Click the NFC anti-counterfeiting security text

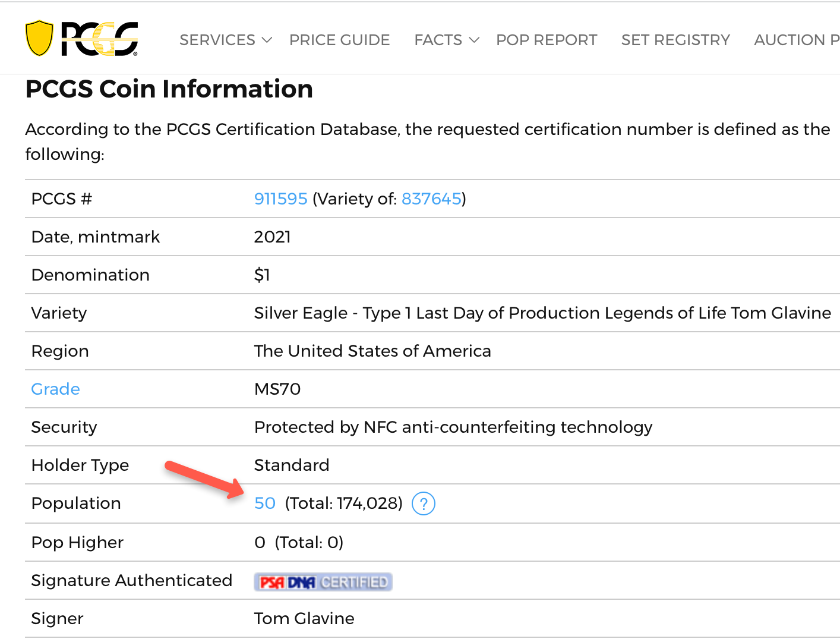(x=453, y=427)
